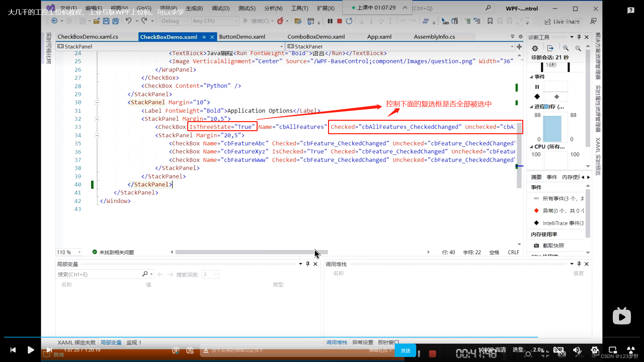This screenshot has width=644, height=362.
Task: Pin the CheckBoxDemo.xaml tab
Action: click(x=204, y=37)
